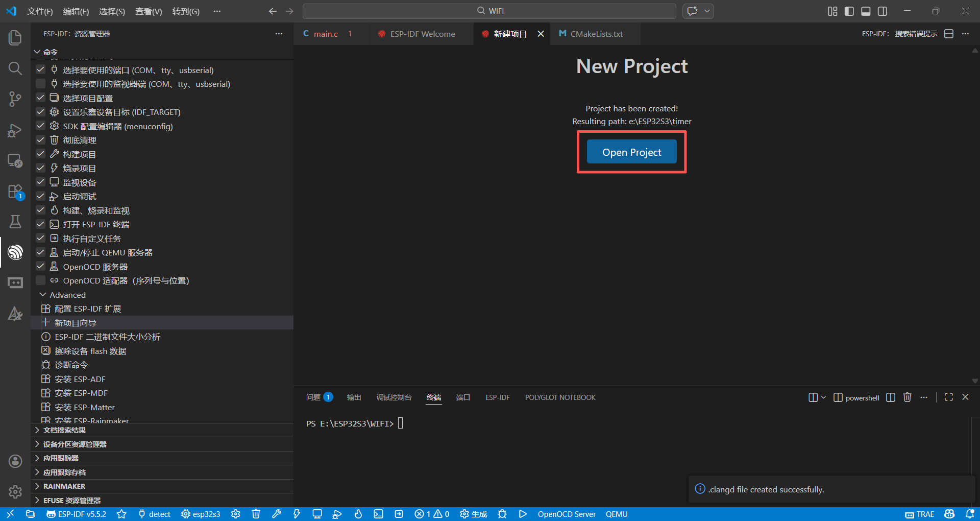
Task: Click 生成 build item in status bar
Action: click(x=474, y=514)
